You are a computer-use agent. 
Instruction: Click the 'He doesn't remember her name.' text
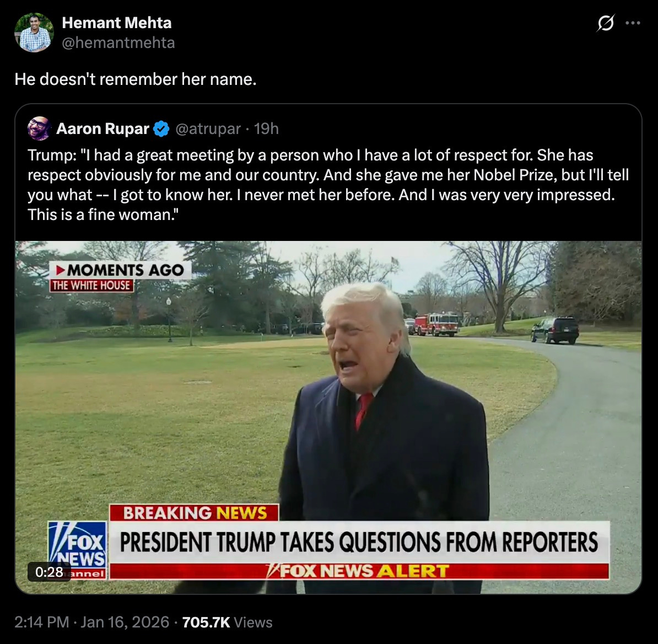tap(136, 79)
